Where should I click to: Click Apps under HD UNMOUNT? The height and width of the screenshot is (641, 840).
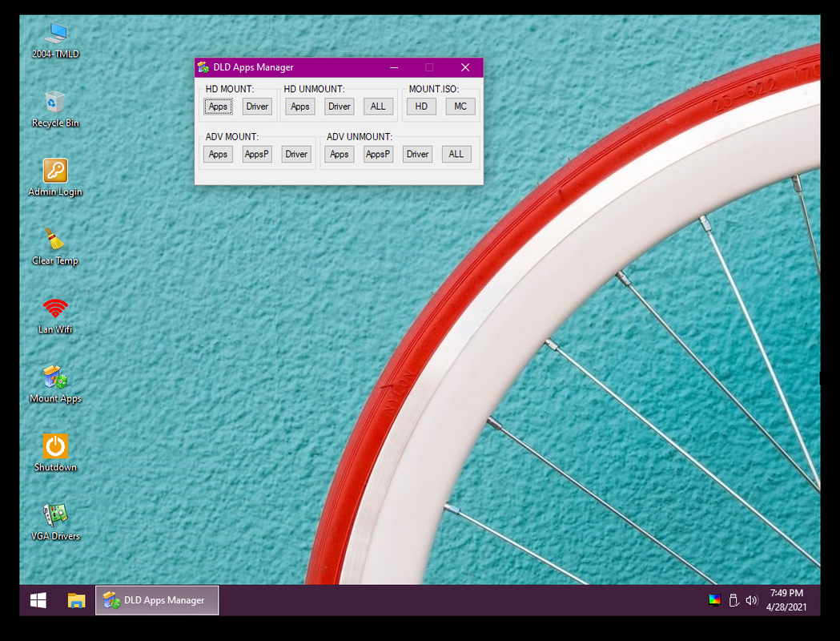click(300, 106)
